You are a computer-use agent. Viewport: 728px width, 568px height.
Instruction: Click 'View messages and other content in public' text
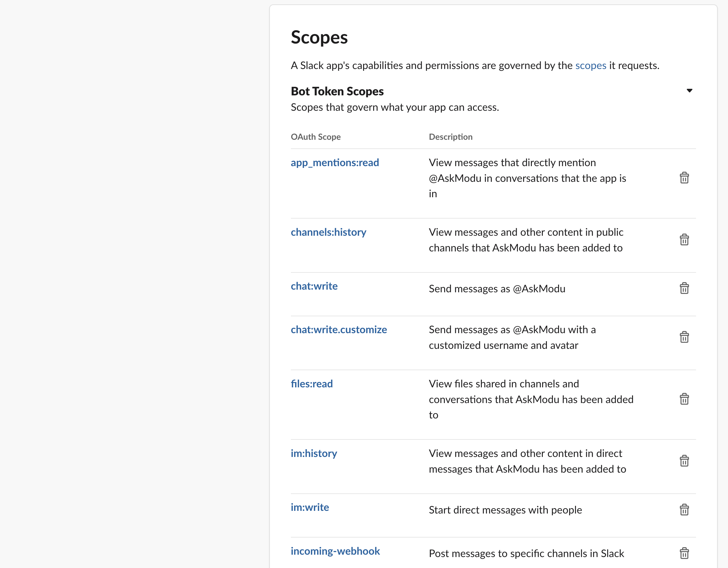(x=526, y=232)
